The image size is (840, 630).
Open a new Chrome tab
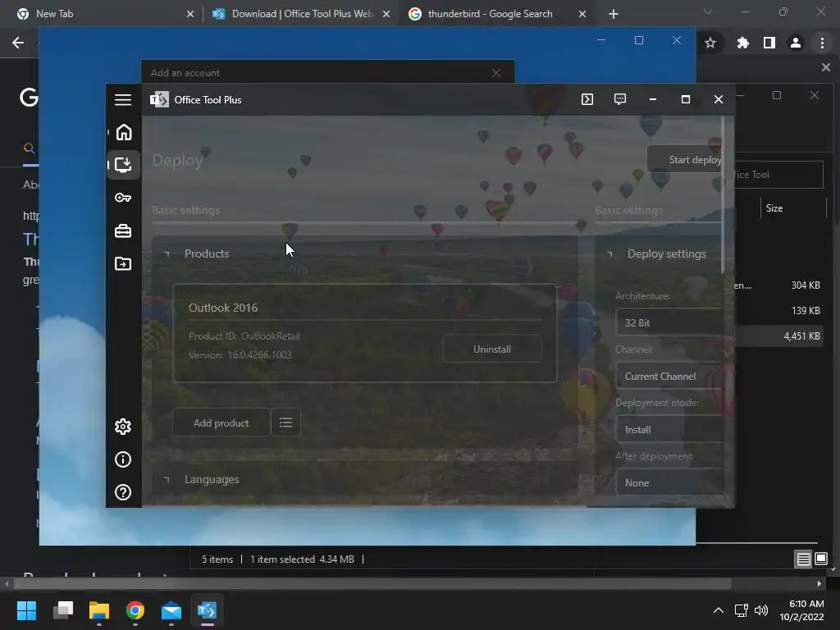pyautogui.click(x=614, y=14)
